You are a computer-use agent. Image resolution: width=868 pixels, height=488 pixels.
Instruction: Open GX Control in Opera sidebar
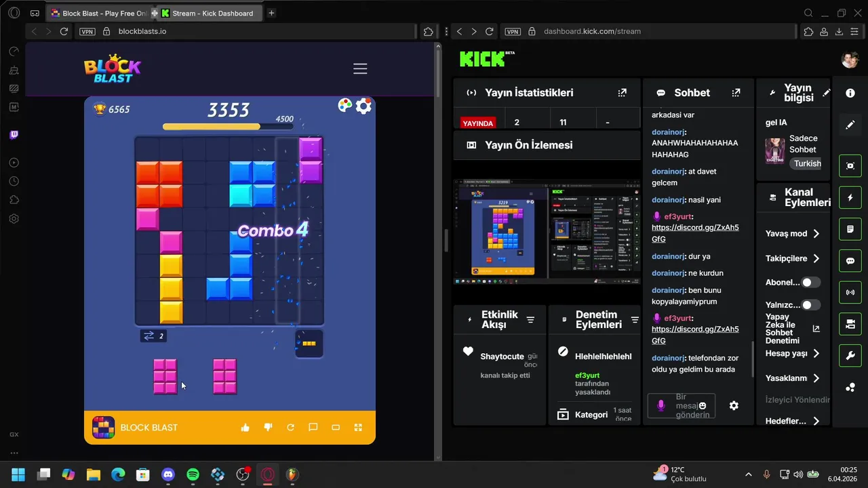coord(14,70)
